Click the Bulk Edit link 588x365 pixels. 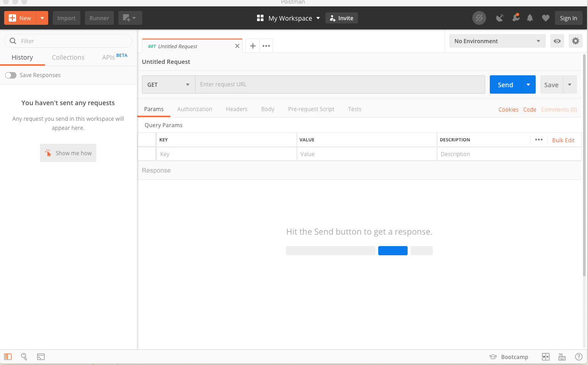coord(563,140)
